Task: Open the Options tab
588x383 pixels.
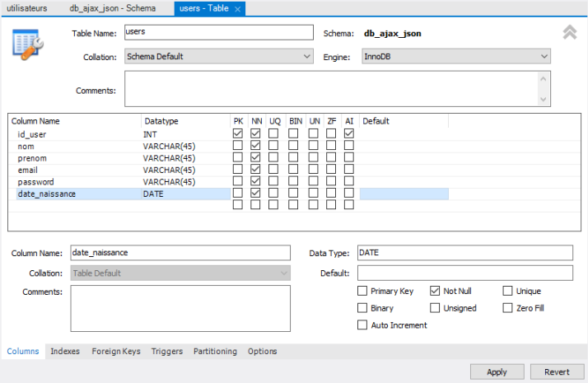Action: pos(263,351)
